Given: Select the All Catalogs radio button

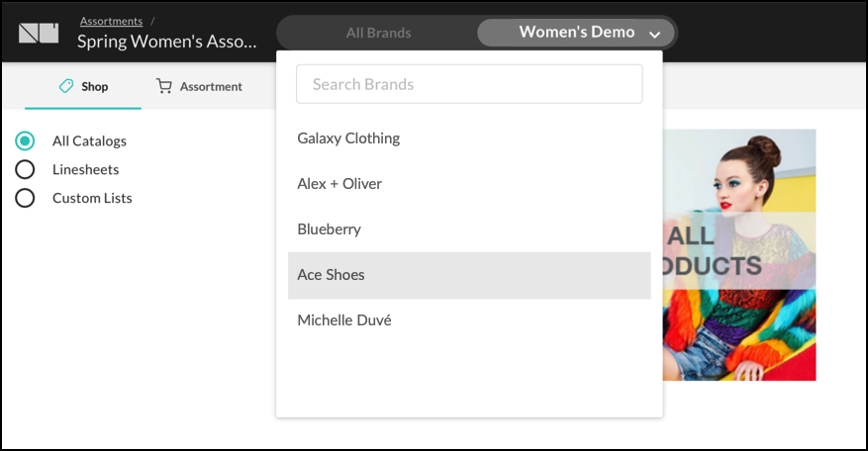Looking at the screenshot, I should tap(25, 141).
